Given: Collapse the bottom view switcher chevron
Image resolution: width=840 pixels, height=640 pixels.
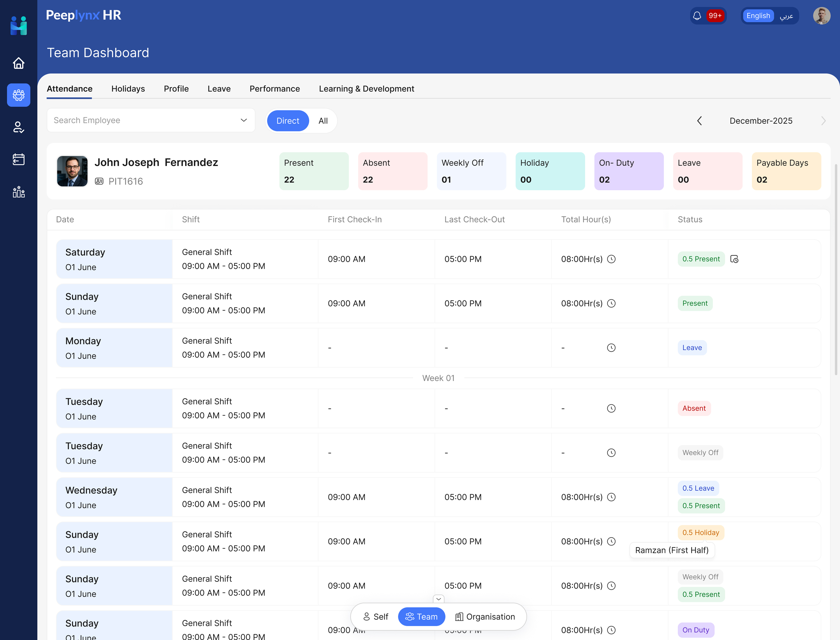Looking at the screenshot, I should (x=438, y=599).
